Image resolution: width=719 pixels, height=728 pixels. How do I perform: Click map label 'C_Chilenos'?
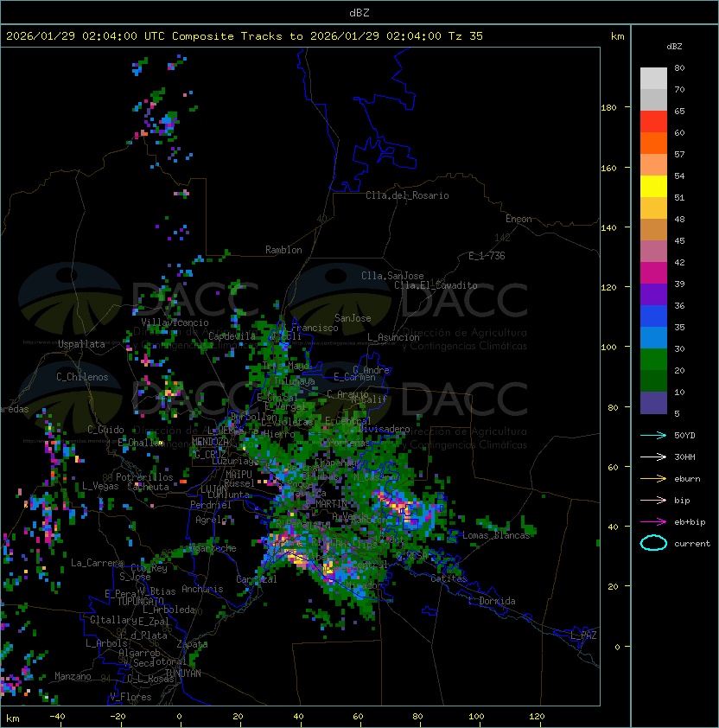tap(82, 377)
